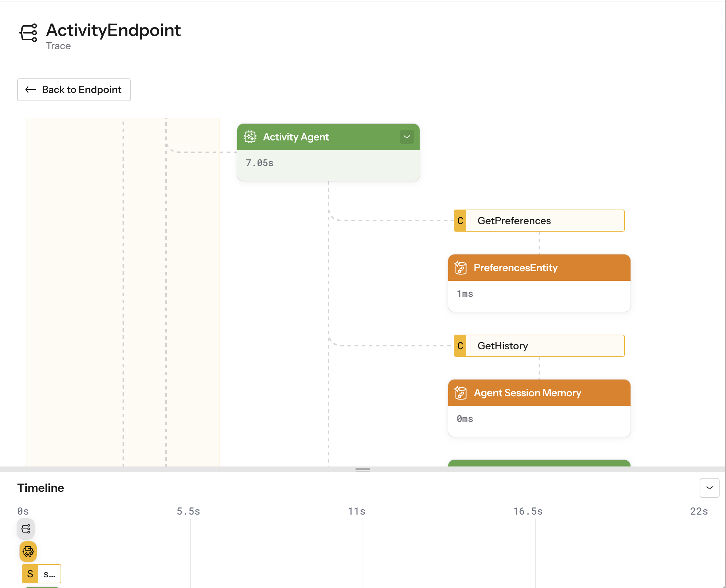Expand the Activity Agent node chevron
Viewport: 726px width, 588px height.
[406, 137]
